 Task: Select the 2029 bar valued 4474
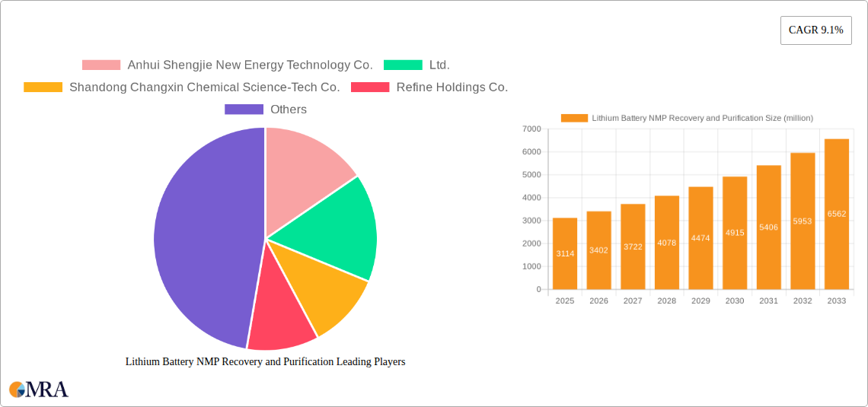(x=700, y=238)
